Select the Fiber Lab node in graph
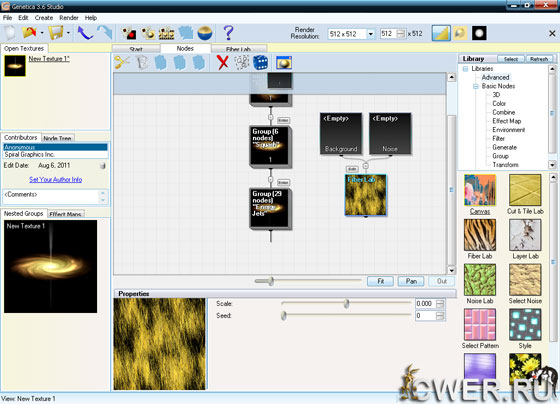Image resolution: width=560 pixels, height=404 pixels. [x=365, y=195]
